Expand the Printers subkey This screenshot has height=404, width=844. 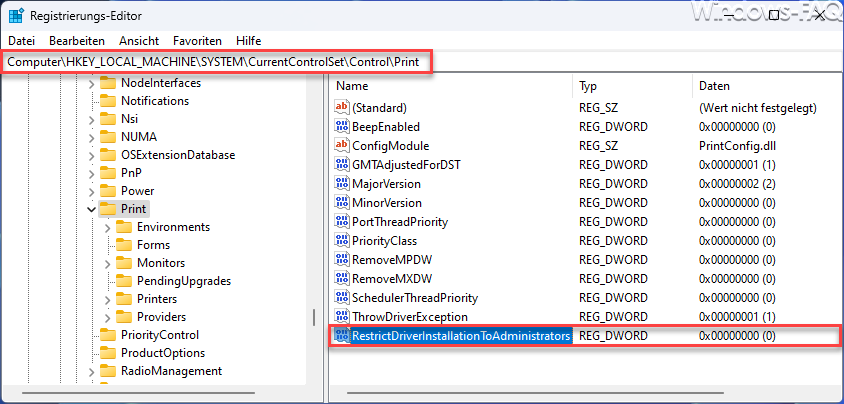coord(108,299)
